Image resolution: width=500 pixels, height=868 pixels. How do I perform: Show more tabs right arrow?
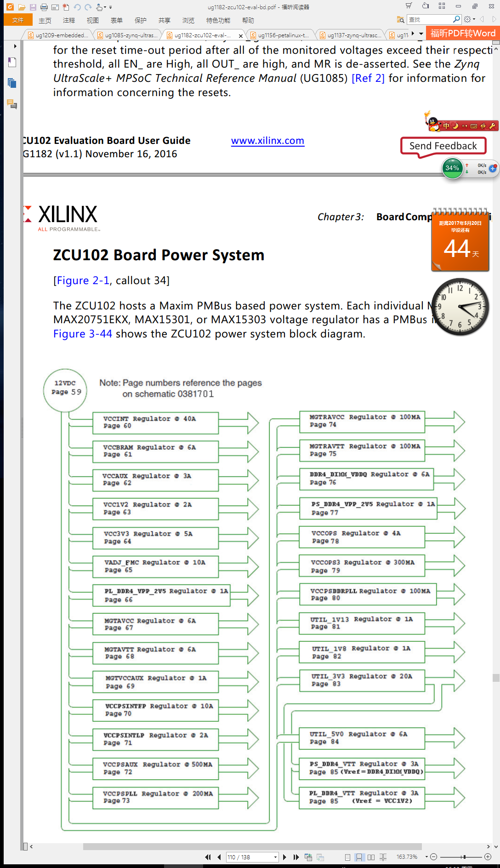pos(413,34)
